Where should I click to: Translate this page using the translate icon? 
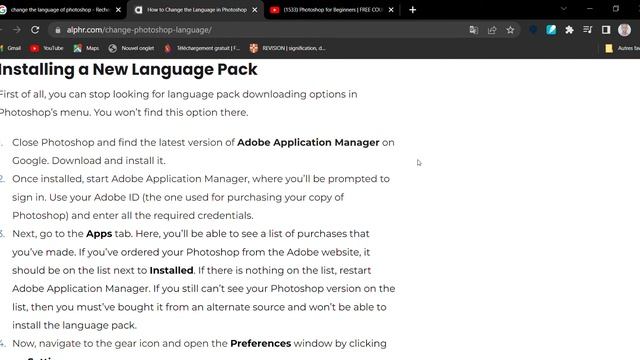pyautogui.click(x=473, y=30)
